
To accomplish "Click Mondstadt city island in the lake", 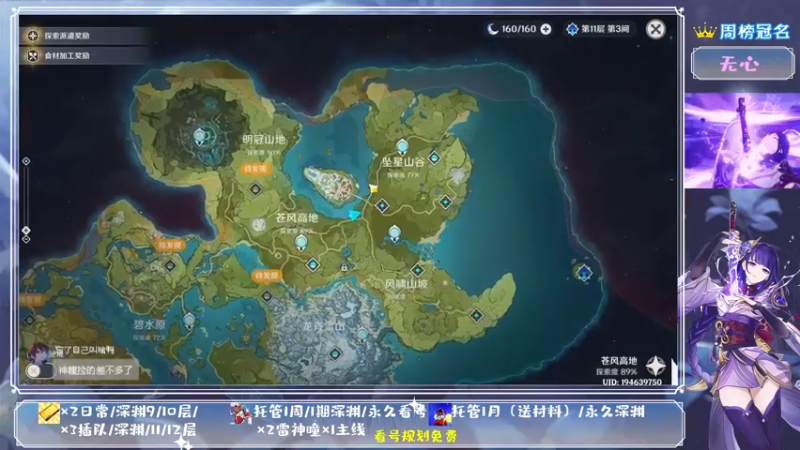I will tap(332, 184).
